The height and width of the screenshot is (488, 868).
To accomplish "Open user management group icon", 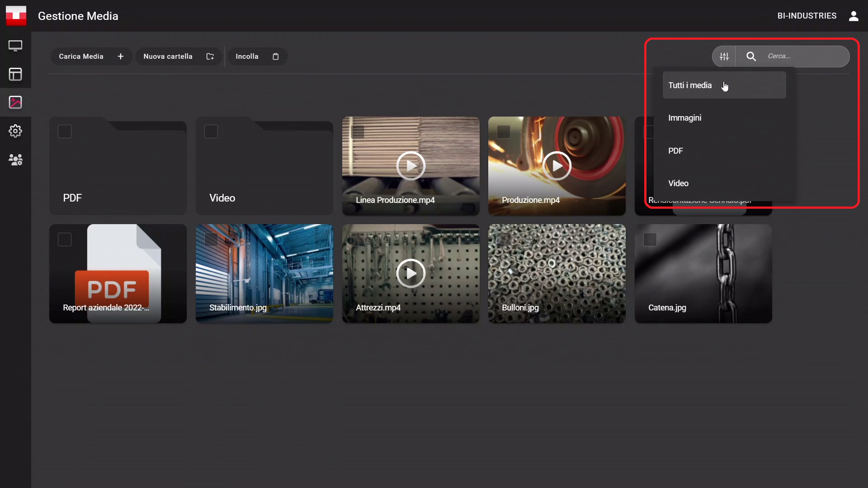I will [15, 160].
